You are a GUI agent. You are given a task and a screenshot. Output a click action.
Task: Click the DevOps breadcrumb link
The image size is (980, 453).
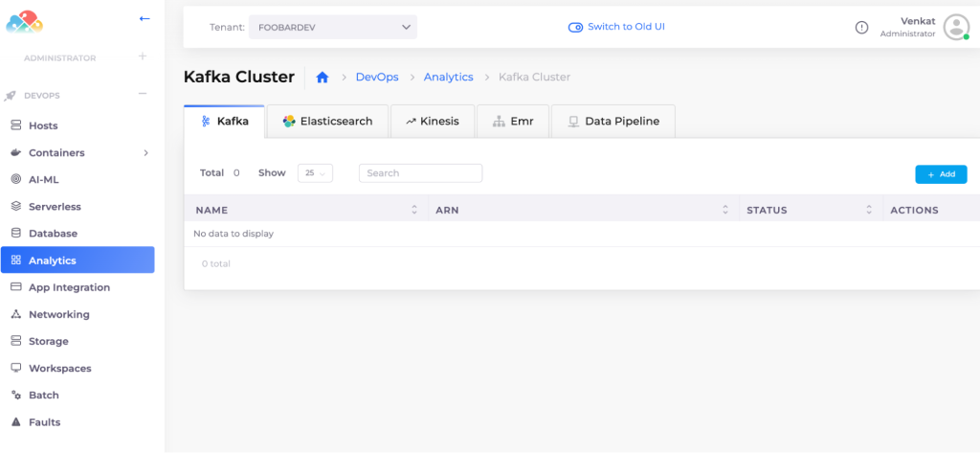tap(376, 78)
